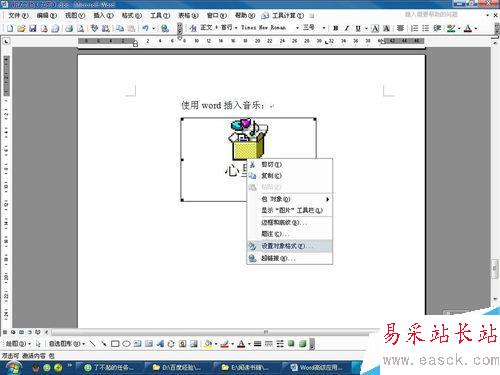Viewport: 500px width, 375px height.
Task: Toggle Bold formatting
Action: coord(336,28)
